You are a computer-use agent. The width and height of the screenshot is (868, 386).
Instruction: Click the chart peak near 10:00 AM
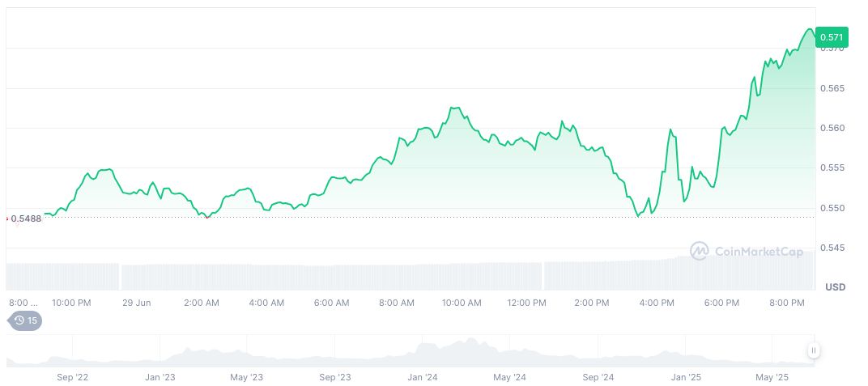[455, 108]
